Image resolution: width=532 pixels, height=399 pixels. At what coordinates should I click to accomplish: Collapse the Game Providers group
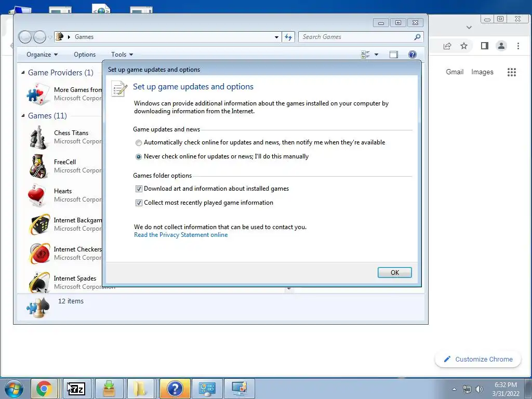pyautogui.click(x=23, y=73)
